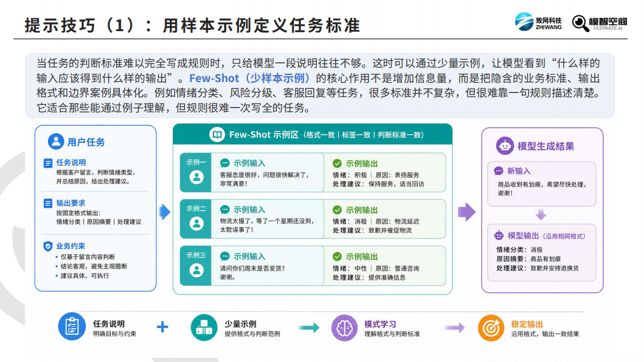The width and height of the screenshot is (644, 362).
Task: Click the 示例二 person icon
Action: (x=196, y=223)
